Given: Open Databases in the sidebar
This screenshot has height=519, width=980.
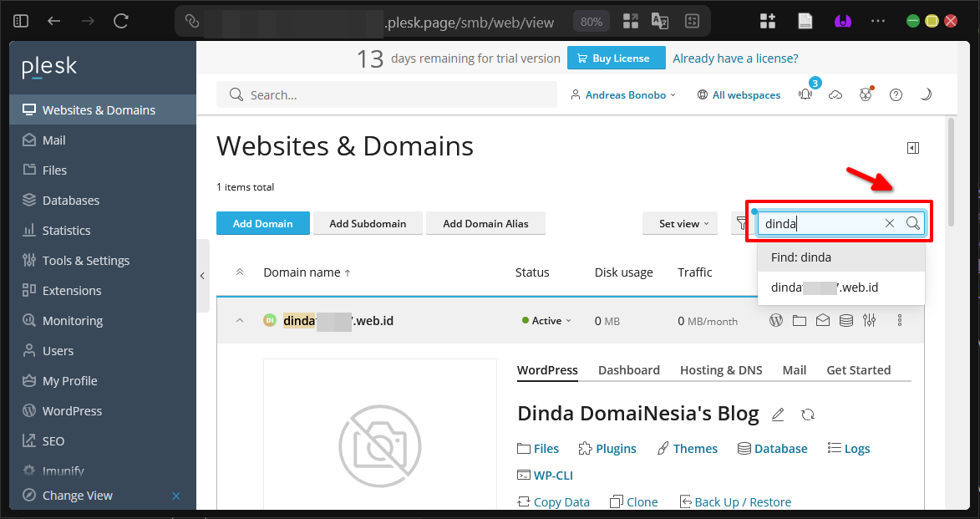Looking at the screenshot, I should click(x=71, y=201).
